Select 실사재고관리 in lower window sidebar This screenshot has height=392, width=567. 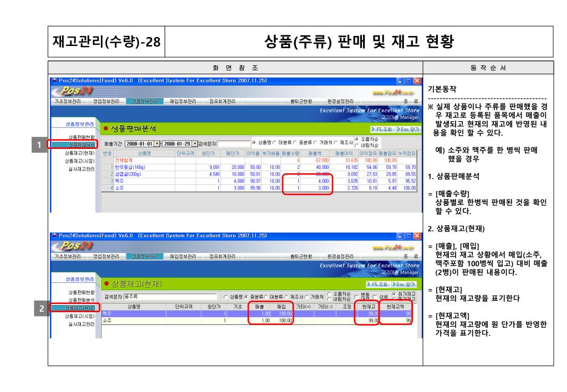point(81,324)
